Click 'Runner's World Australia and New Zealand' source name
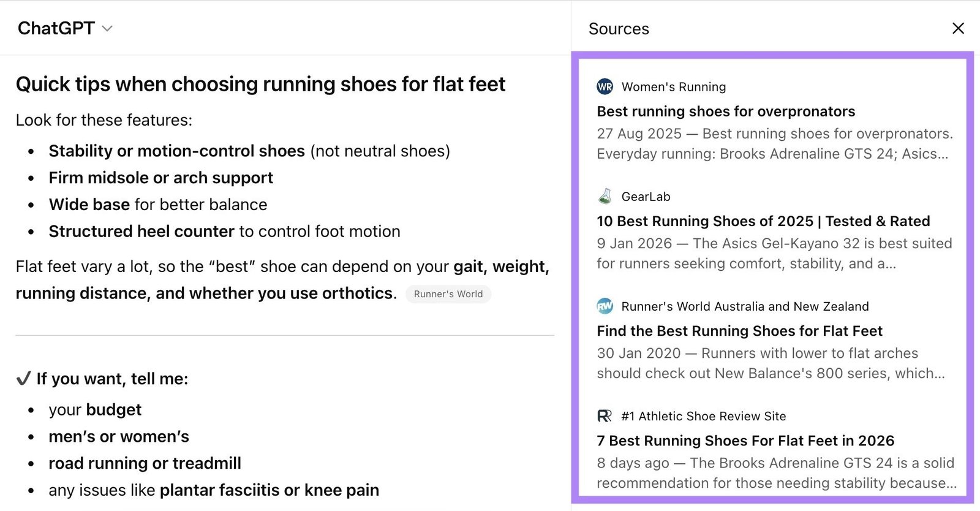Viewport: 980px width, 511px height. (x=745, y=306)
